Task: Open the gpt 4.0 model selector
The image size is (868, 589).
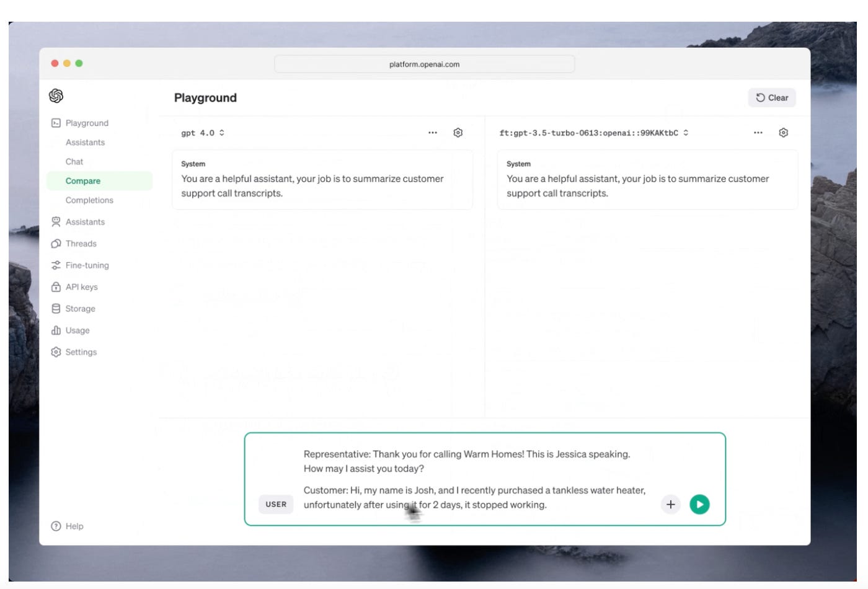Action: click(203, 132)
